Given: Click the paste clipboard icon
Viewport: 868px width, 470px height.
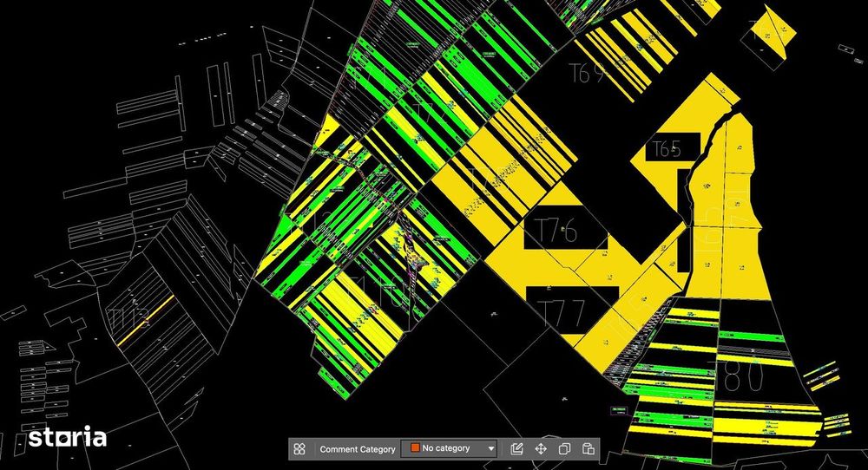Looking at the screenshot, I should (x=589, y=448).
